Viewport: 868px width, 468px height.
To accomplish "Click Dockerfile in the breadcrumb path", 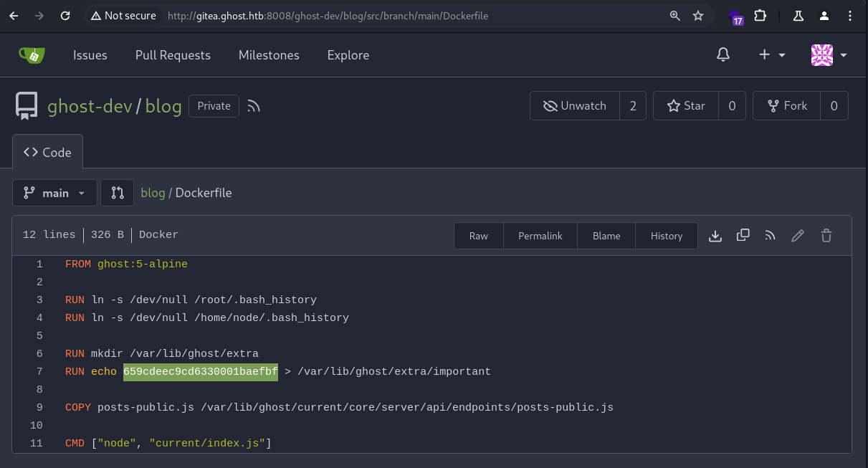I will click(x=204, y=193).
